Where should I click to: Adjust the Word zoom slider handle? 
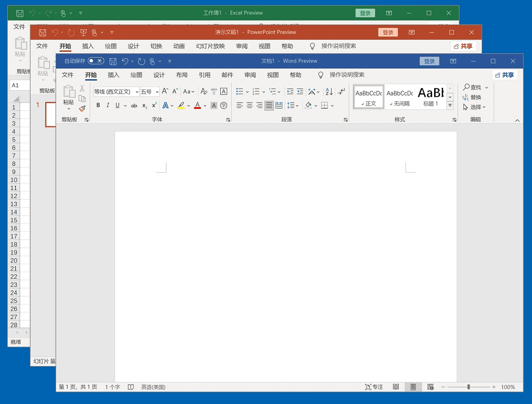point(469,387)
